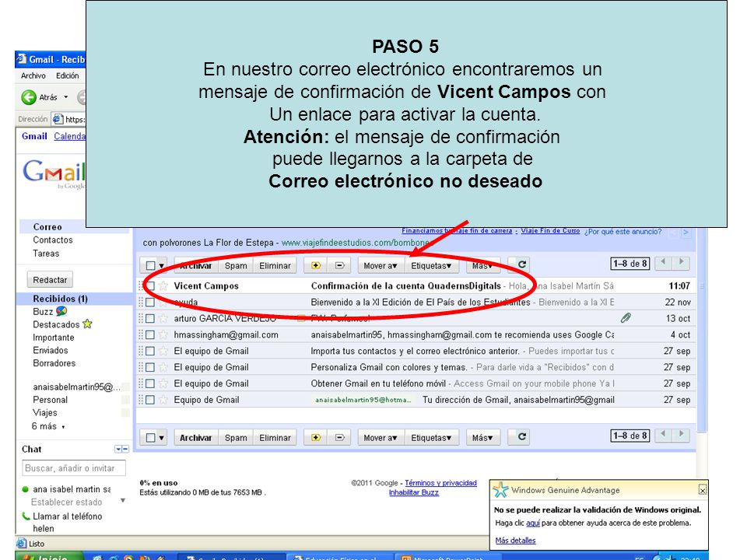Click the Inicio start button on the taskbar
Image resolution: width=747 pixels, height=560 pixels.
click(49, 556)
